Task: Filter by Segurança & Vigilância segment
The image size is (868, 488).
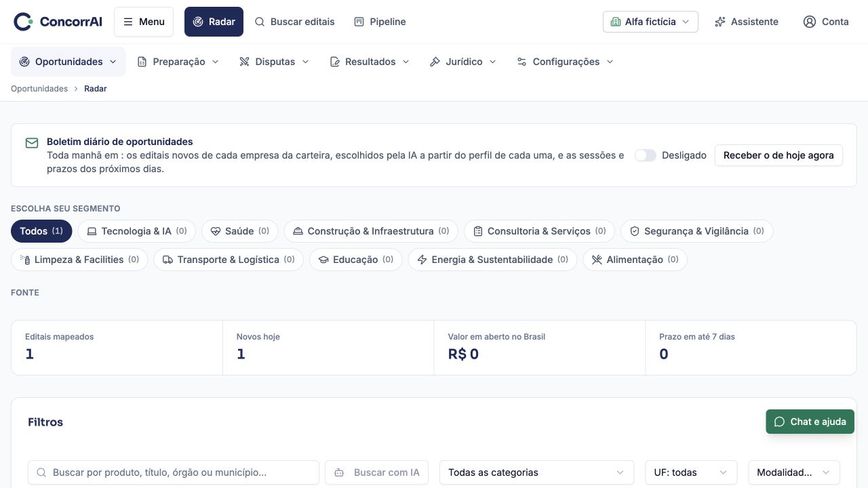Action: tap(697, 231)
